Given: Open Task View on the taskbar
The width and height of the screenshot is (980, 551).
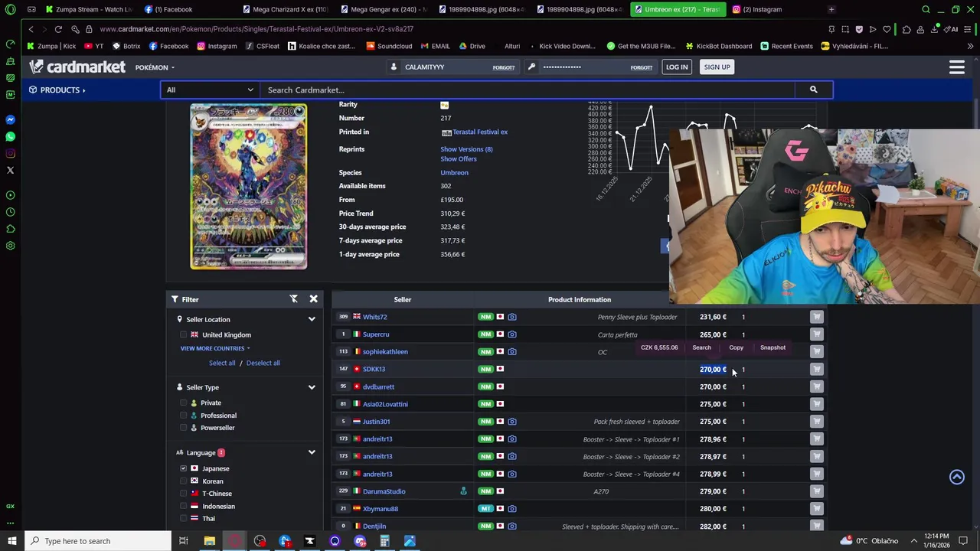Looking at the screenshot, I should coord(184,541).
